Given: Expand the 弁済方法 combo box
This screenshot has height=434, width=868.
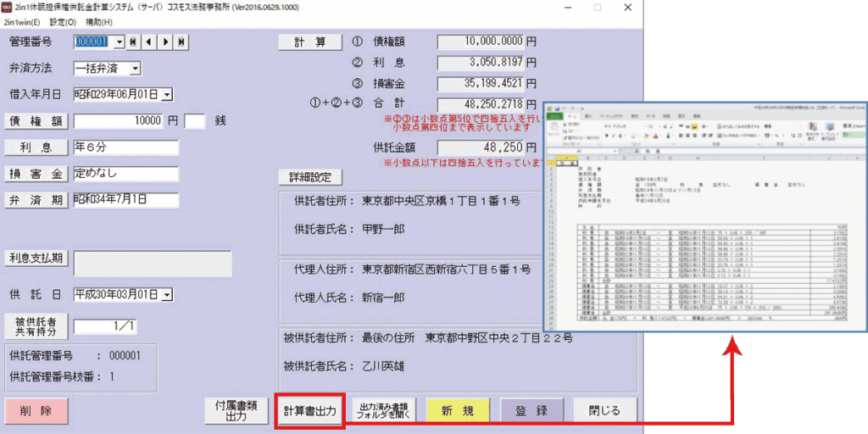Looking at the screenshot, I should [x=135, y=69].
